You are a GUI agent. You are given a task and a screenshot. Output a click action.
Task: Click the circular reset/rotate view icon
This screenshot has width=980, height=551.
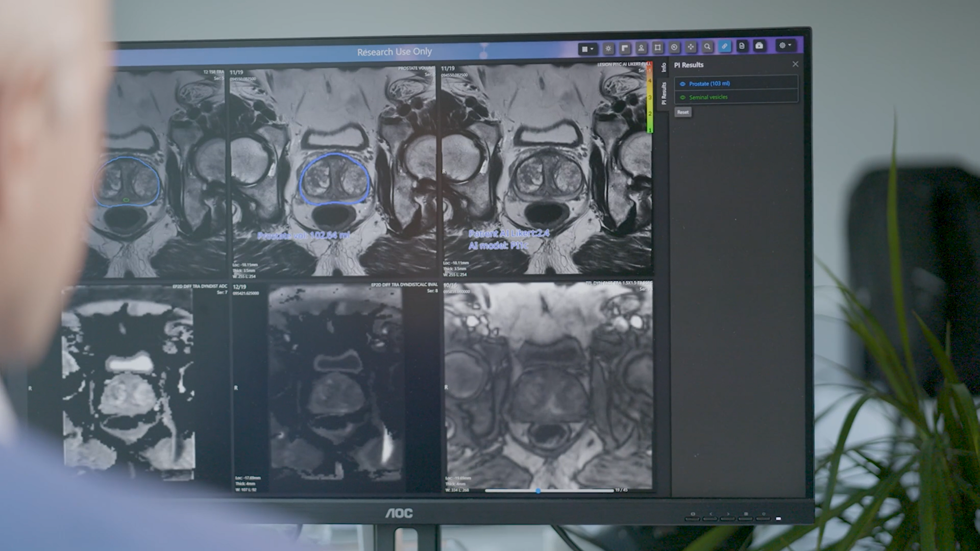674,47
